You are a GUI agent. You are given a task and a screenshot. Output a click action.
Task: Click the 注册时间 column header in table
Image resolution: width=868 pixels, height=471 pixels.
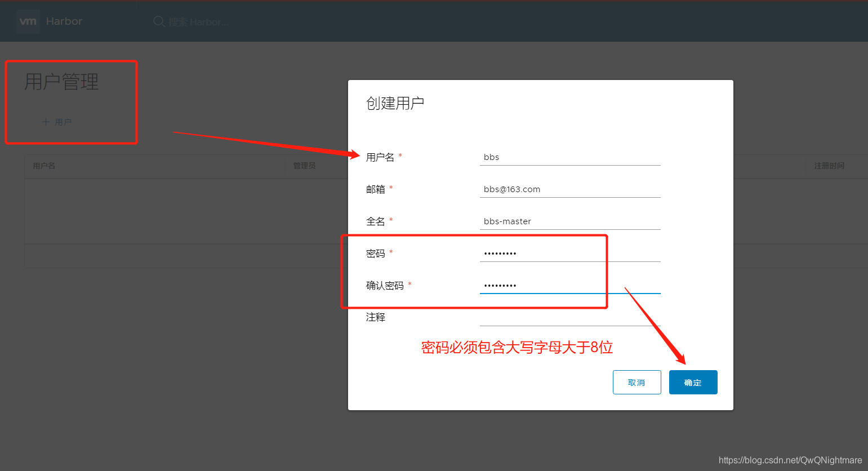pyautogui.click(x=829, y=166)
